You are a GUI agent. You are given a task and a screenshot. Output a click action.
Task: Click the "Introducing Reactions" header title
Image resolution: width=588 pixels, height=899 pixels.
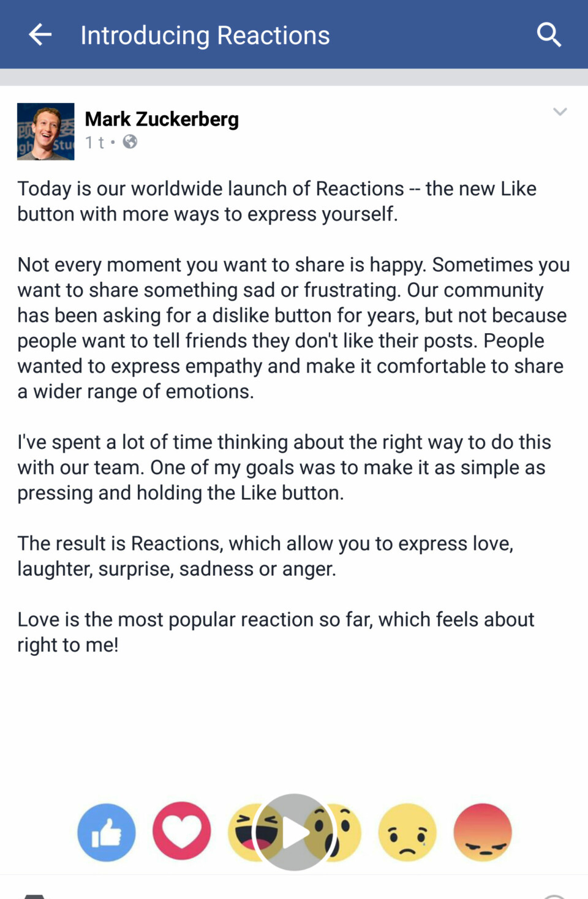click(205, 36)
